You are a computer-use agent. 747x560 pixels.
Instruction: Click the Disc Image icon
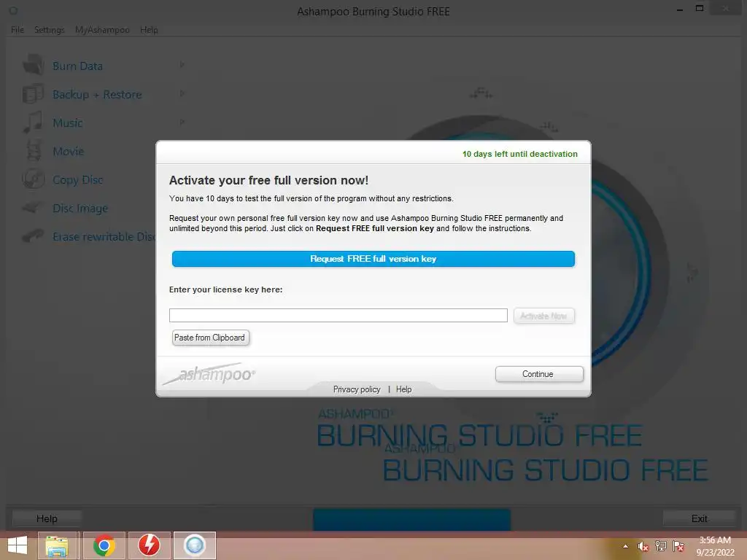tap(33, 208)
